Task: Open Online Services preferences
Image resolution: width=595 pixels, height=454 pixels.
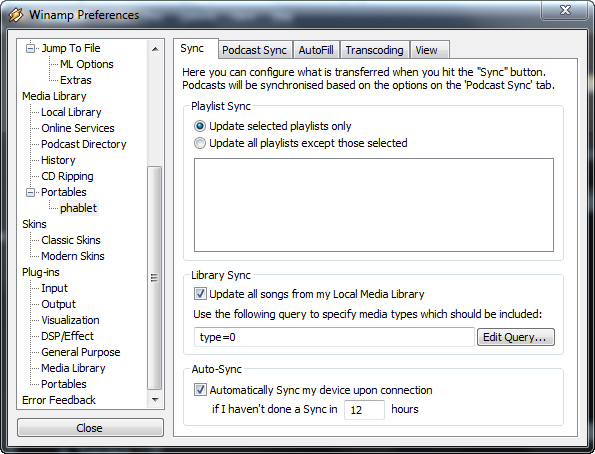Action: tap(78, 128)
